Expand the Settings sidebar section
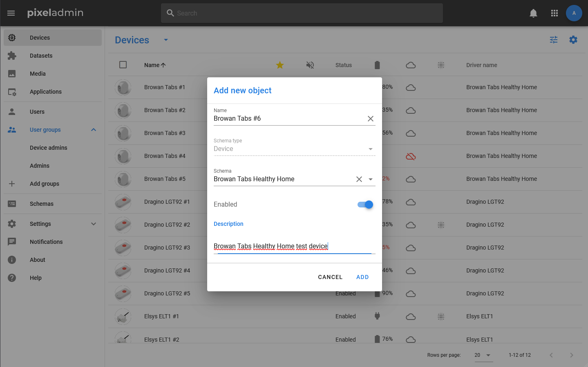 pyautogui.click(x=94, y=224)
